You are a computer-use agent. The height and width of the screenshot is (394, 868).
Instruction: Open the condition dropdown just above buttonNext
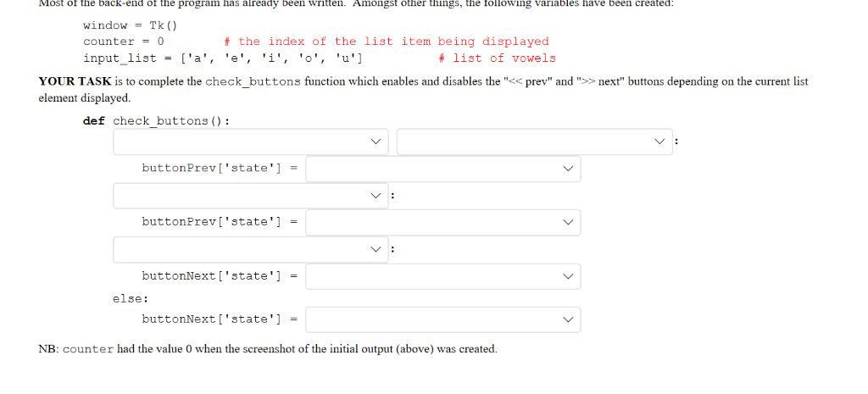point(251,250)
